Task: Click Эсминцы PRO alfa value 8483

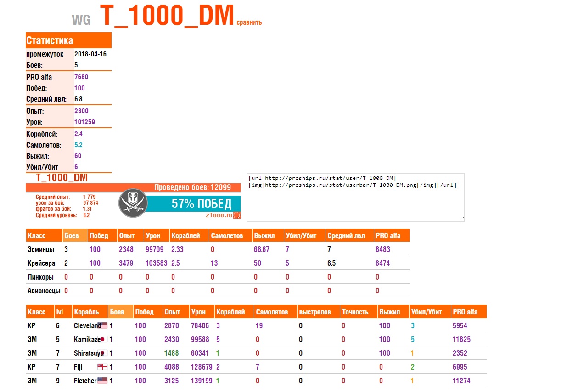Action: click(x=383, y=250)
